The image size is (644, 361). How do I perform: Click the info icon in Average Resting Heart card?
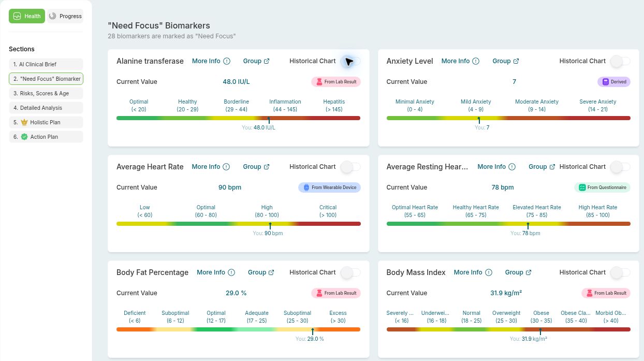(512, 167)
